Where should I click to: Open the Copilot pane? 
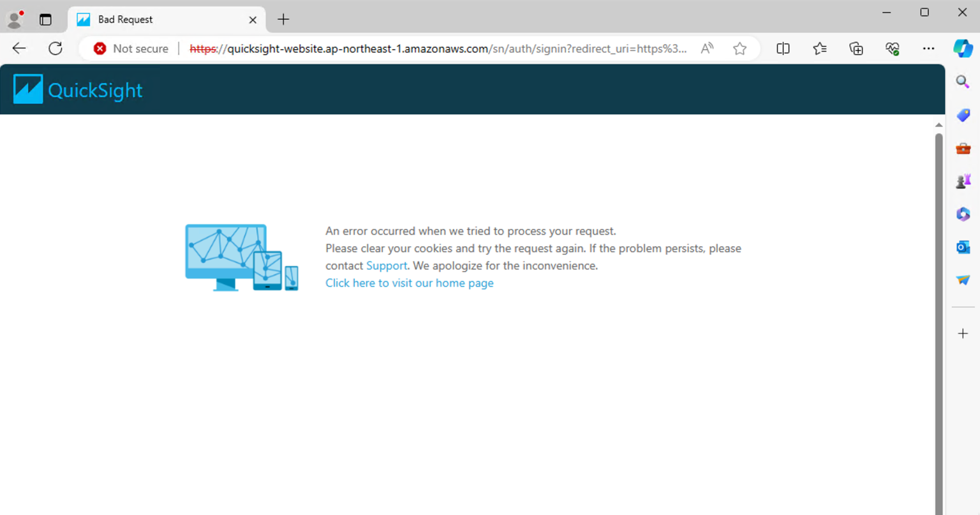click(x=963, y=48)
